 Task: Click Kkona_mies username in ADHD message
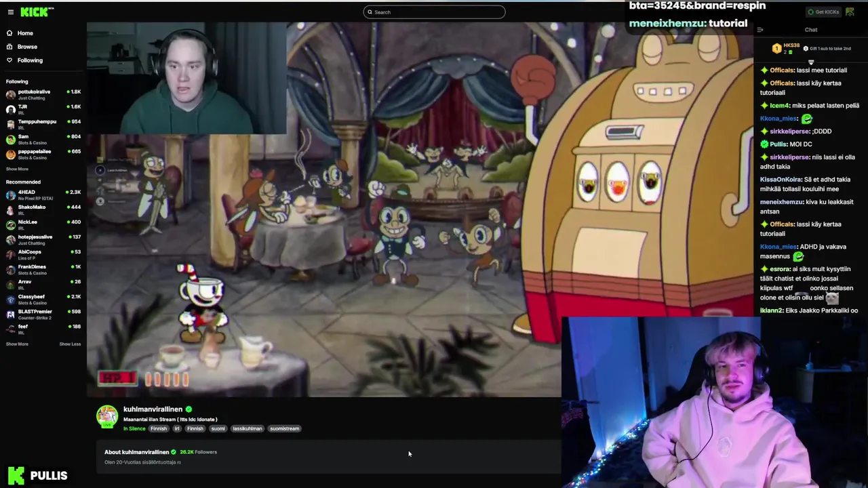778,247
